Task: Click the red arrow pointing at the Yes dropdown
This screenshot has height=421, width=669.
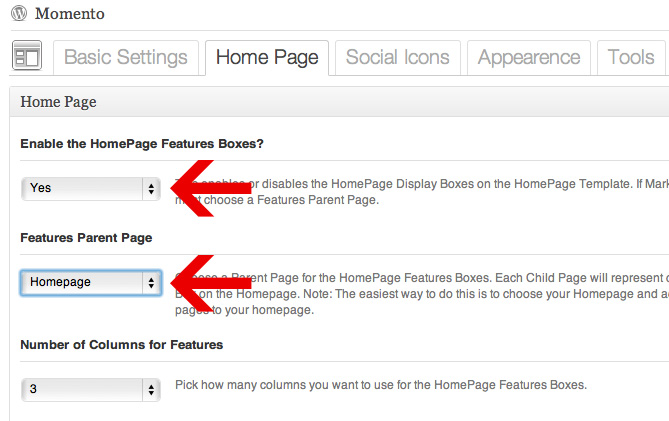Action: 205,188
